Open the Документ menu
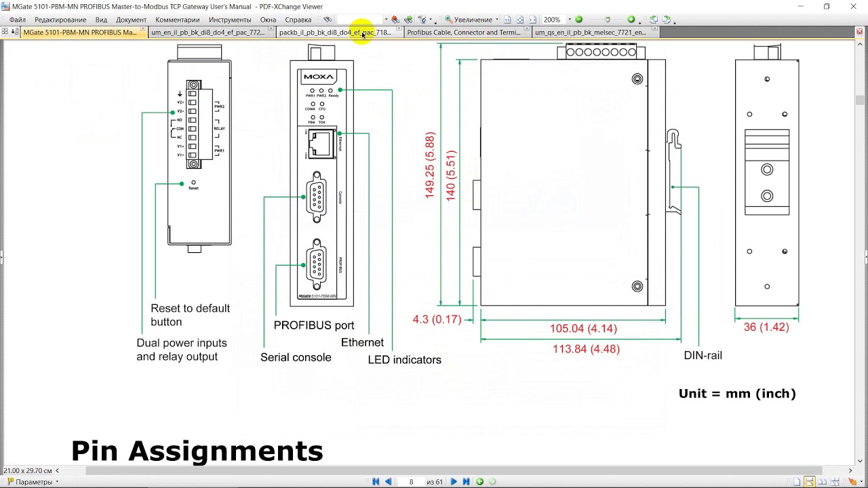The image size is (868, 488). pyautogui.click(x=131, y=20)
